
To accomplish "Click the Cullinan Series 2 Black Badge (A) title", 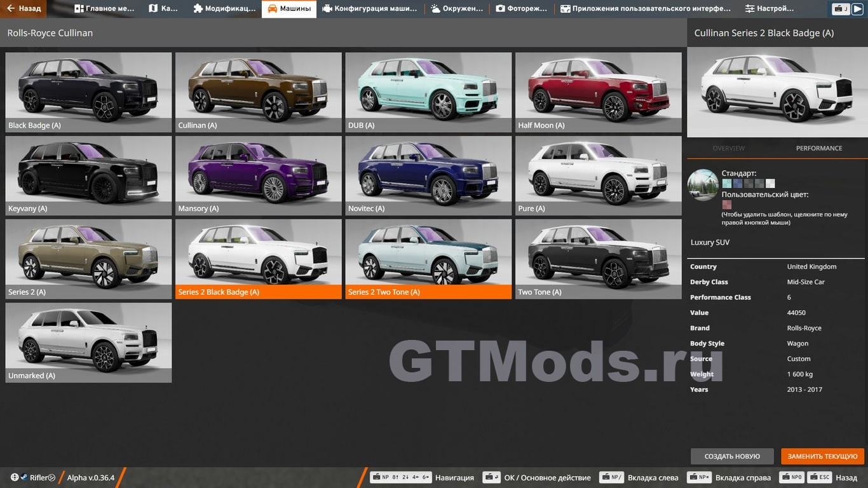I will (764, 33).
